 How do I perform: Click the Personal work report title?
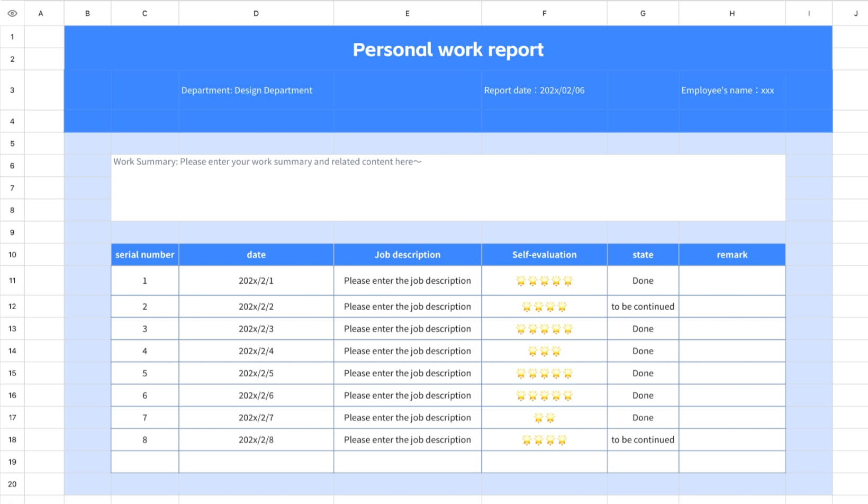tap(448, 49)
